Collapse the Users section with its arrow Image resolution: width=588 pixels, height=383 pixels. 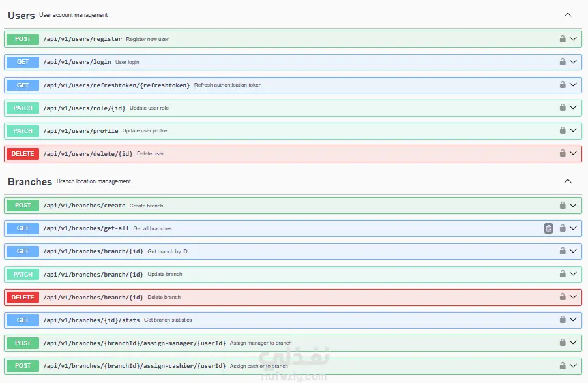568,15
